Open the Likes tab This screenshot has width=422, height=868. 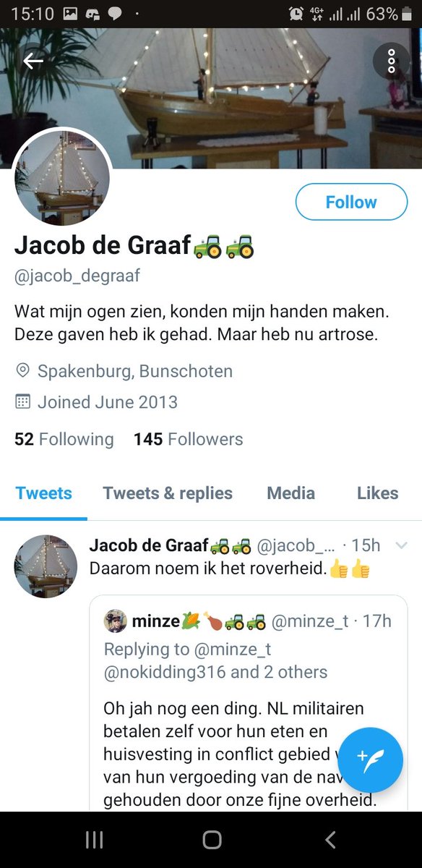(377, 493)
